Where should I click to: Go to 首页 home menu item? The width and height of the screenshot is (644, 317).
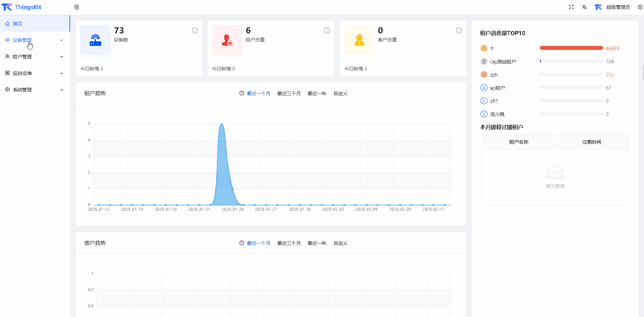tap(18, 24)
